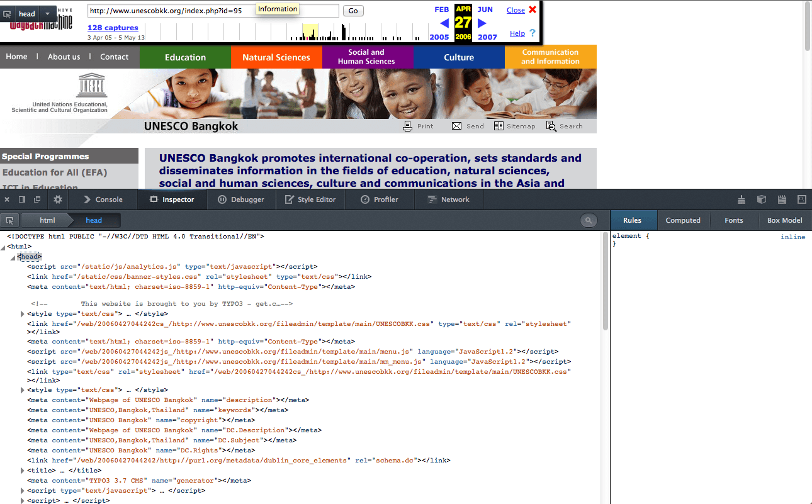This screenshot has height=504, width=812.
Task: Open Education for All (EFA) link
Action: (x=55, y=172)
